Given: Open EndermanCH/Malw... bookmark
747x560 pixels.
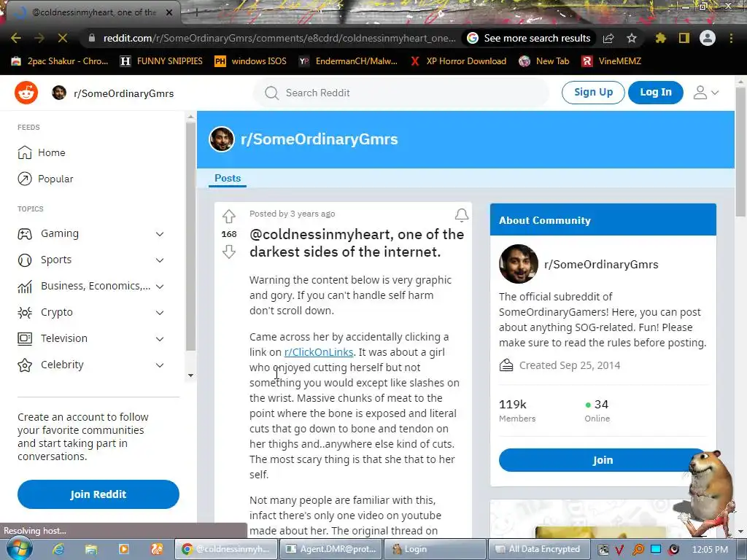Looking at the screenshot, I should [348, 61].
